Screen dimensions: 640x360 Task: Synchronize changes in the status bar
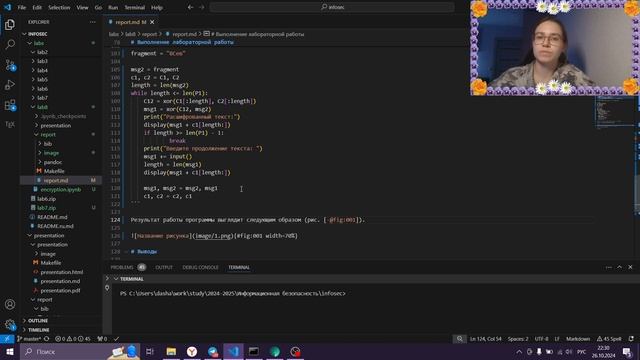point(47,339)
